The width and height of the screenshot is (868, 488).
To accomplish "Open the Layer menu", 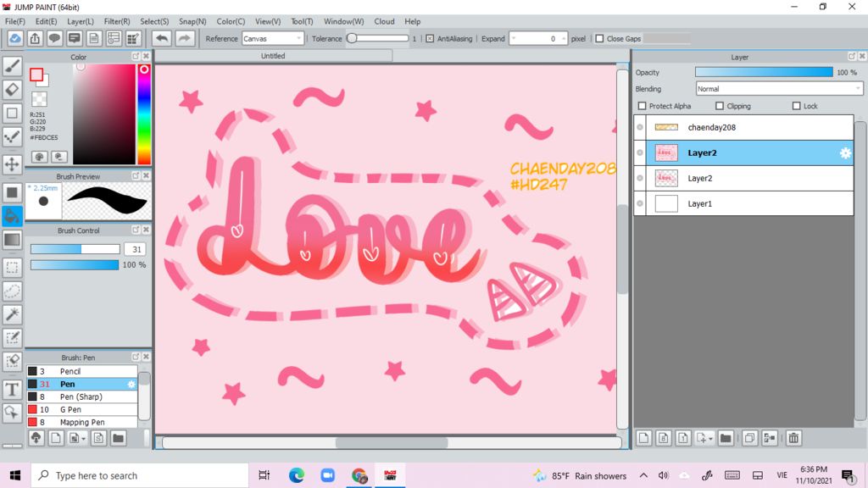I will click(x=81, y=21).
